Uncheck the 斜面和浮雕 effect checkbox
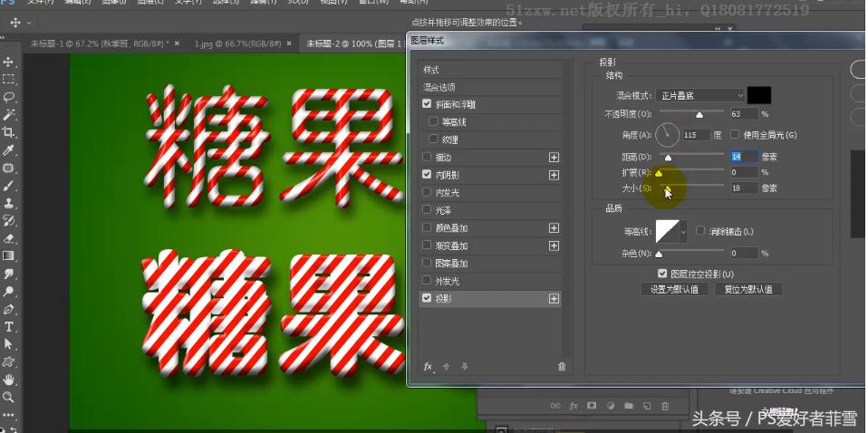This screenshot has height=433, width=868. 426,103
